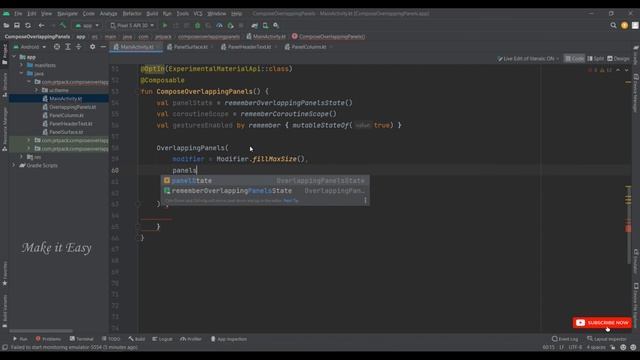The image size is (640, 360).
Task: Open the Event Log
Action: pyautogui.click(x=564, y=339)
